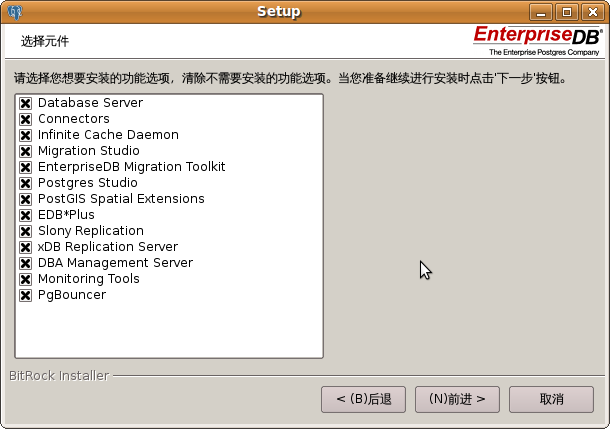The height and width of the screenshot is (429, 610).
Task: Deselect the Migration Studio checkbox
Action: [25, 151]
